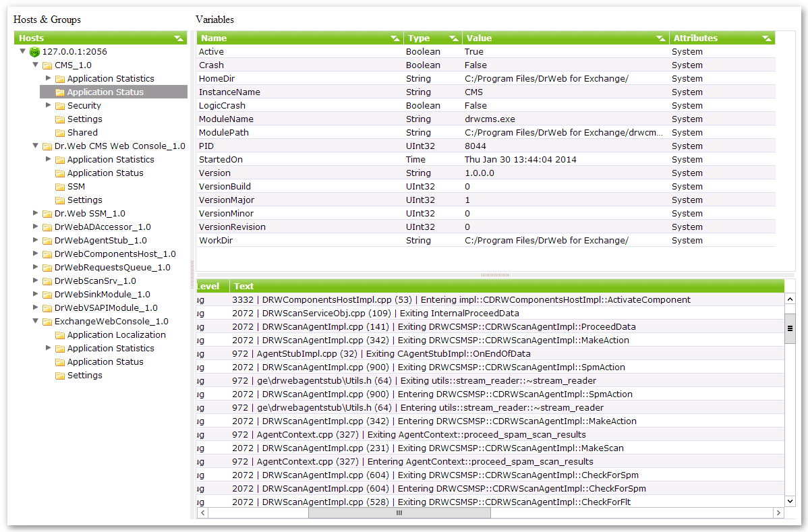Screen dimensions: 808x532
Task: Collapse the CMS_1.0 tree node
Action: [35, 65]
